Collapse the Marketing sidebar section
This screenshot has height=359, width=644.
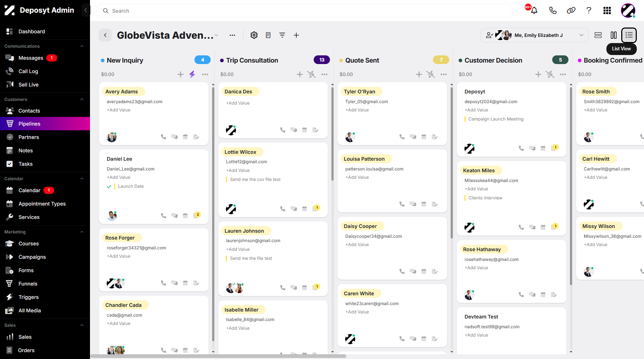pyautogui.click(x=82, y=232)
